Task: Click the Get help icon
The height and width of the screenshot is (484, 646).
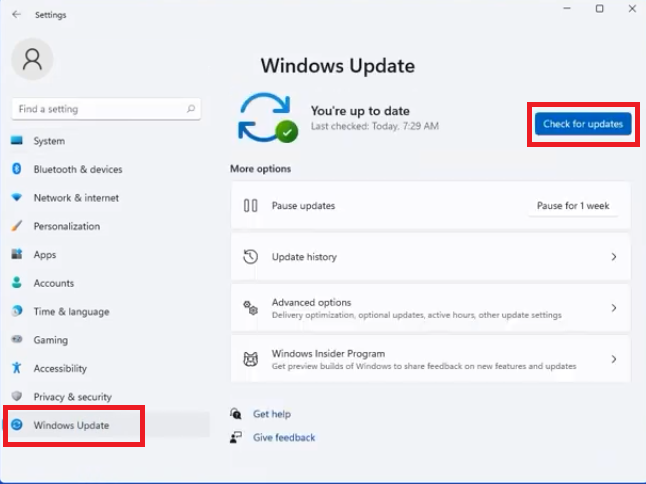Action: (x=236, y=414)
